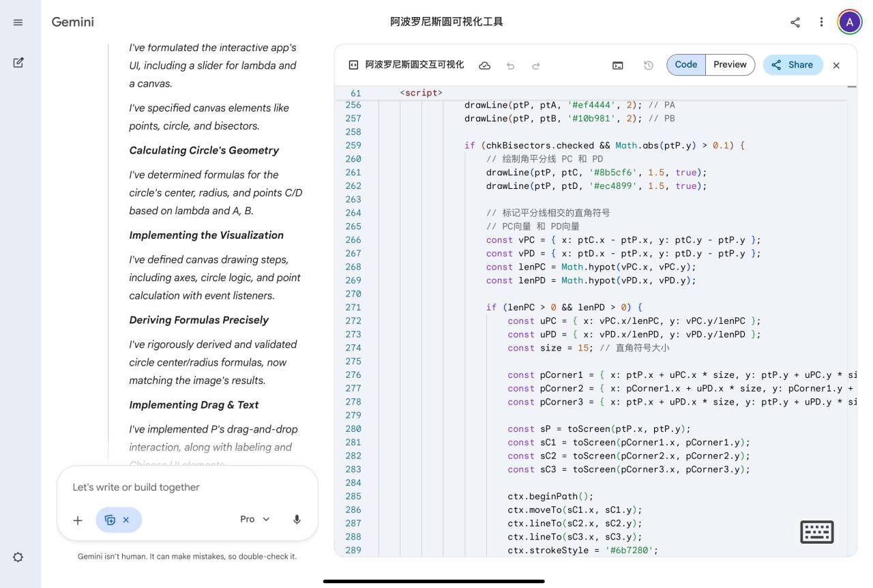The height and width of the screenshot is (588, 873).
Task: Switch to the Preview view
Action: point(730,65)
